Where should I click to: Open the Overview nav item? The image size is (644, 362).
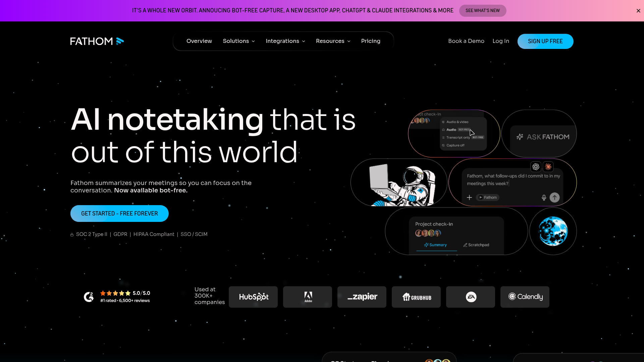click(x=199, y=41)
